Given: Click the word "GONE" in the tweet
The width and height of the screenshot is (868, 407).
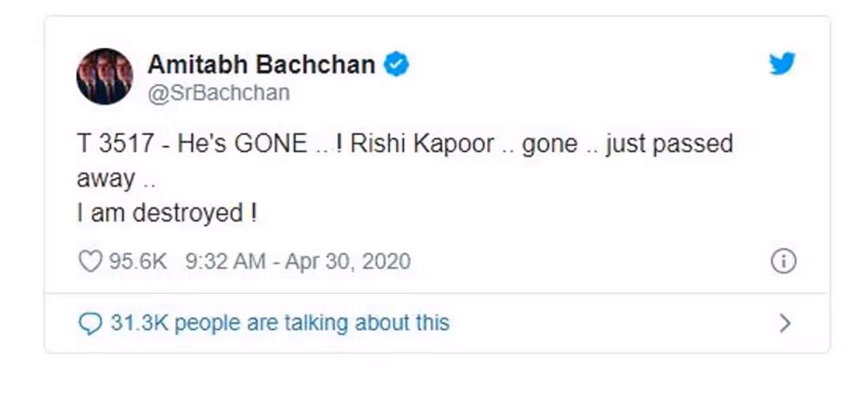Looking at the screenshot, I should click(x=270, y=145).
